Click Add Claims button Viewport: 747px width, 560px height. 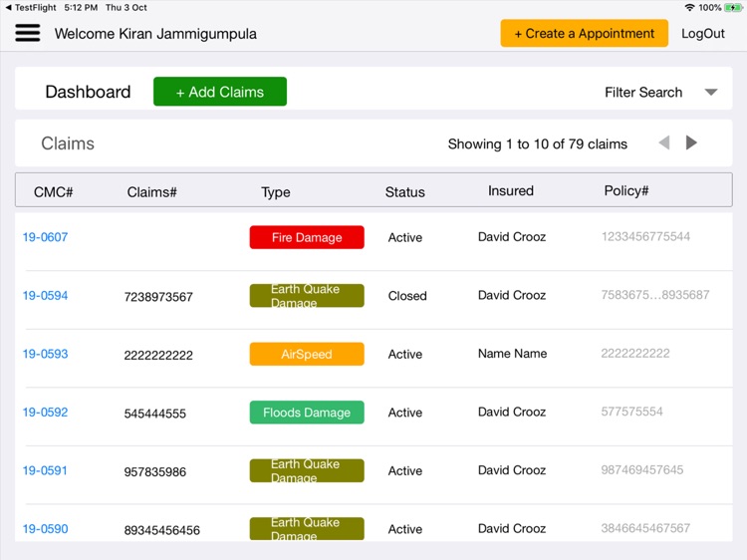220,92
